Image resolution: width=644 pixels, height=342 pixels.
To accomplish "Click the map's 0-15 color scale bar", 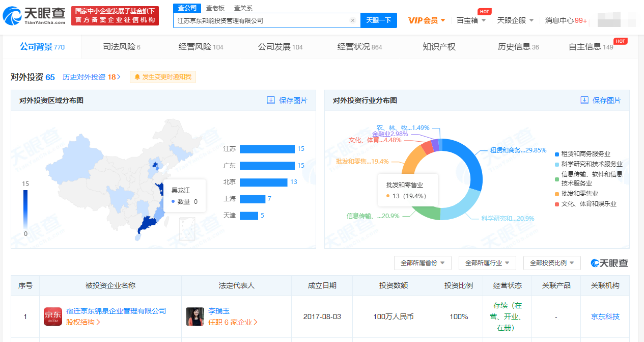I will click(x=25, y=209).
